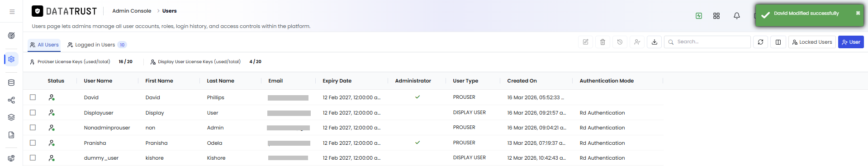
Task: Click the edit user pencil icon
Action: (x=585, y=42)
